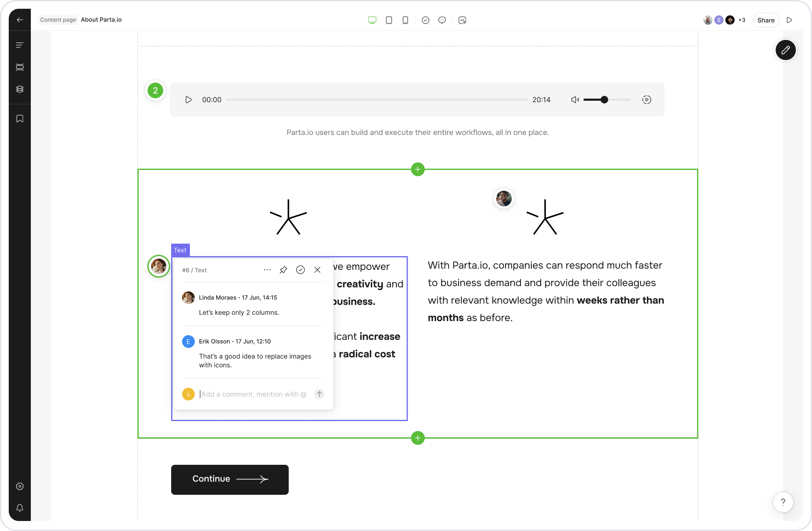Click the Share button

(765, 20)
